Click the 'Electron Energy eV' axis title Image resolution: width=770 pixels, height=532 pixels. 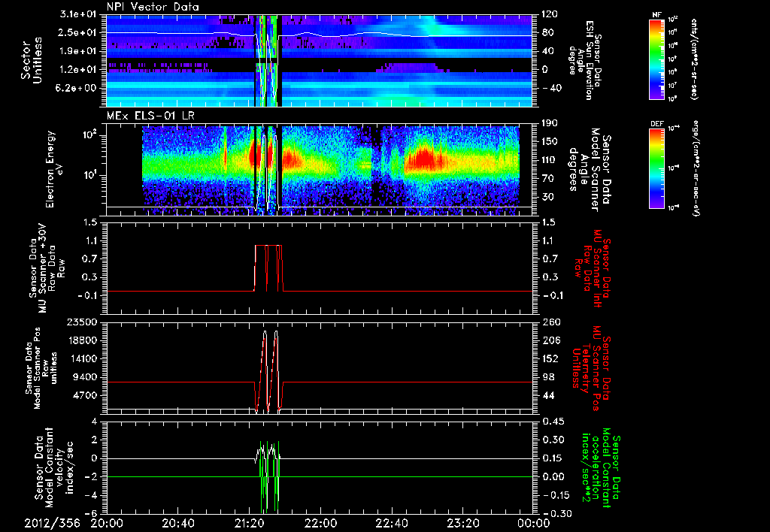click(56, 169)
